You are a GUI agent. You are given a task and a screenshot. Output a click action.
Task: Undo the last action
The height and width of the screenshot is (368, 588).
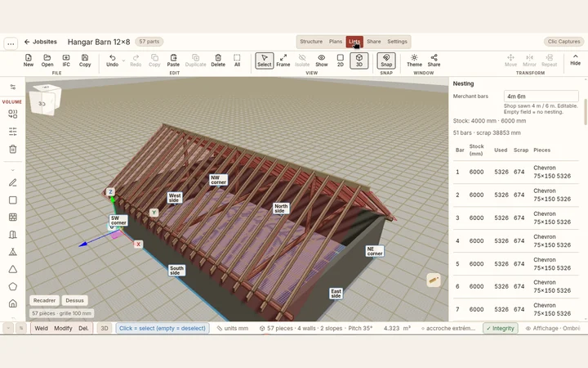tap(112, 61)
